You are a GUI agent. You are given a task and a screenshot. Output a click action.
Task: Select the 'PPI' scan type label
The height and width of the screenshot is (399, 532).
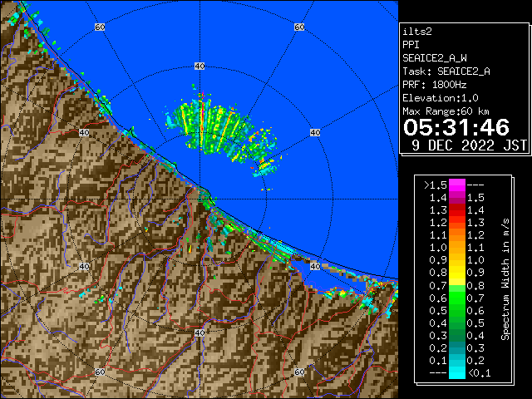pos(411,45)
